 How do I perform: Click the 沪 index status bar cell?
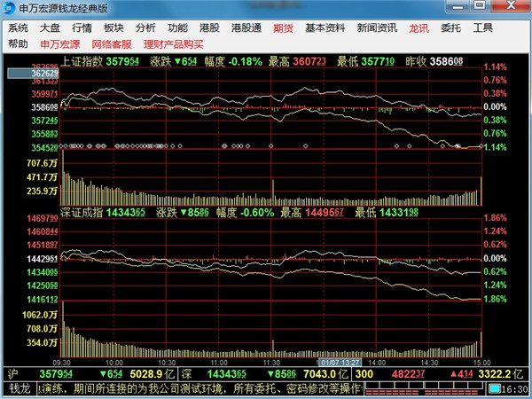[x=13, y=374]
